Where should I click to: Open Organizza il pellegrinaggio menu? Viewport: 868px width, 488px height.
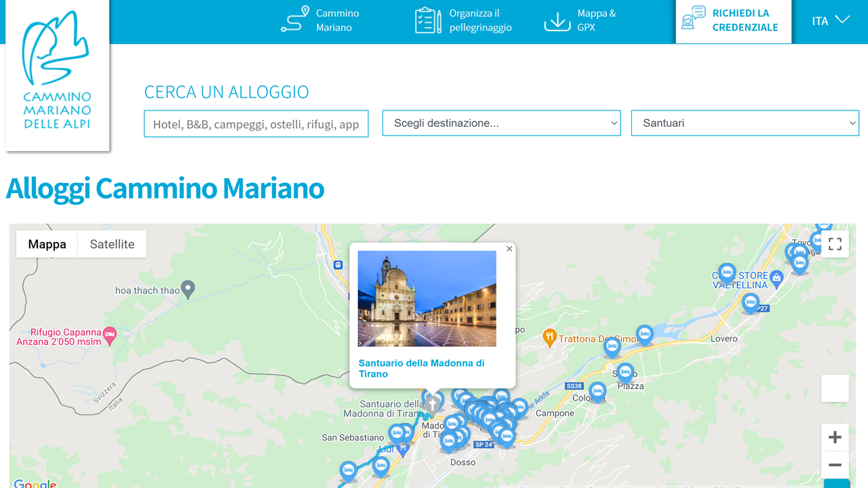[464, 20]
